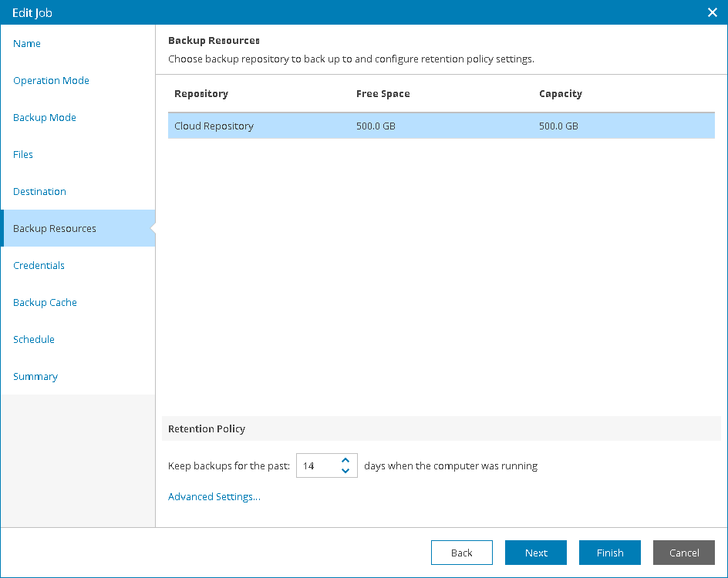Switch to the Backup Cache step
The image size is (728, 578).
click(x=45, y=302)
